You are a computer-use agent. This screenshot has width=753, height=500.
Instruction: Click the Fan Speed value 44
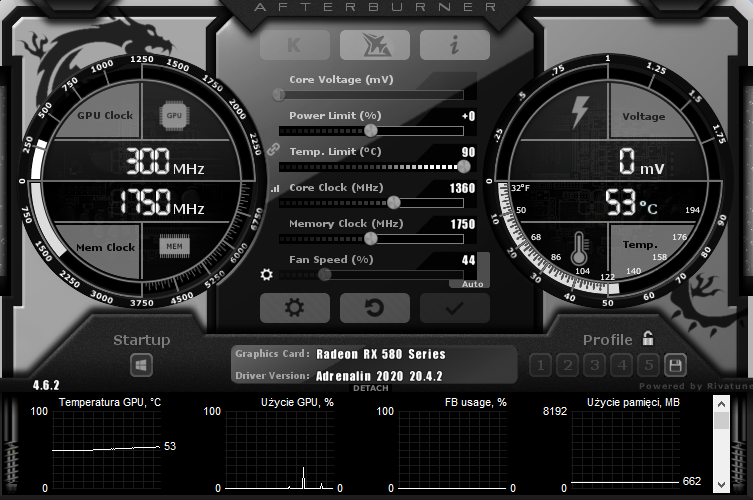point(468,260)
